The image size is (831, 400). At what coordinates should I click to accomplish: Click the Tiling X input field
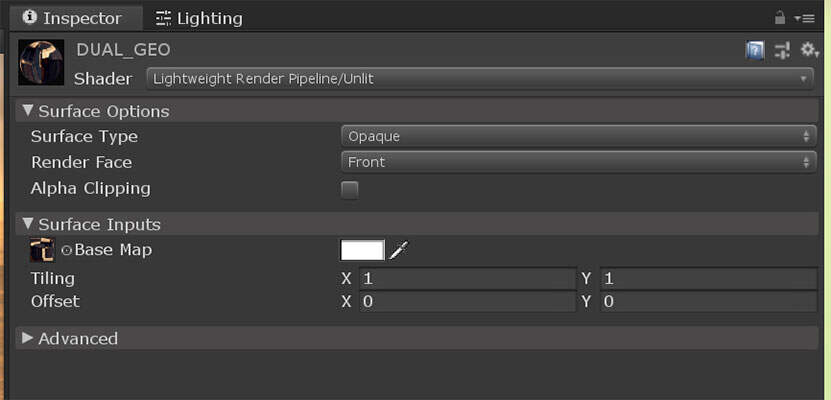coord(467,278)
